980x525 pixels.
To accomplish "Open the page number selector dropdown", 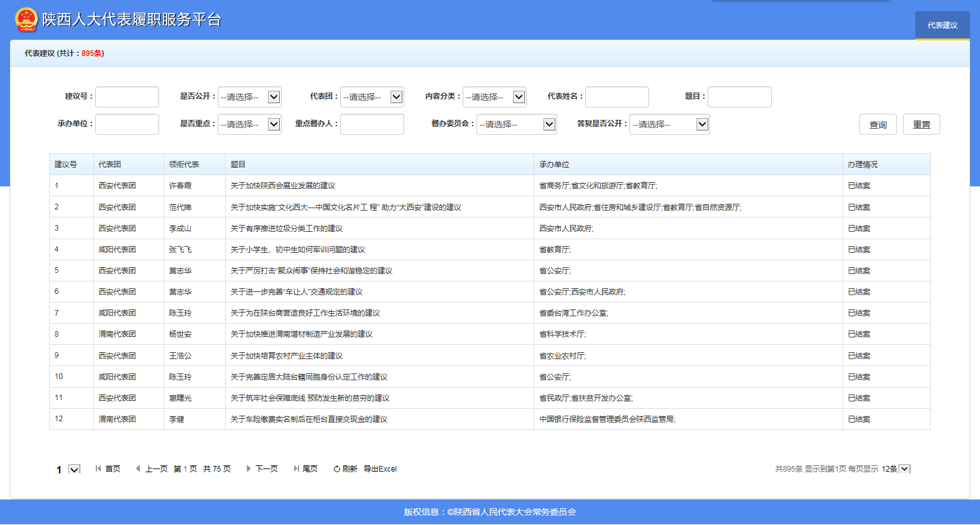I will (x=74, y=469).
